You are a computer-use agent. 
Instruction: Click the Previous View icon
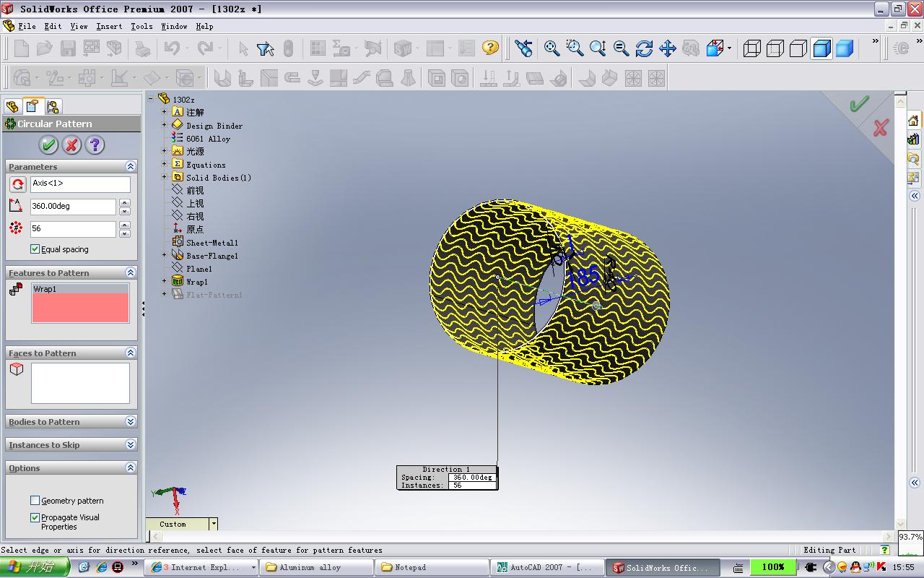524,48
